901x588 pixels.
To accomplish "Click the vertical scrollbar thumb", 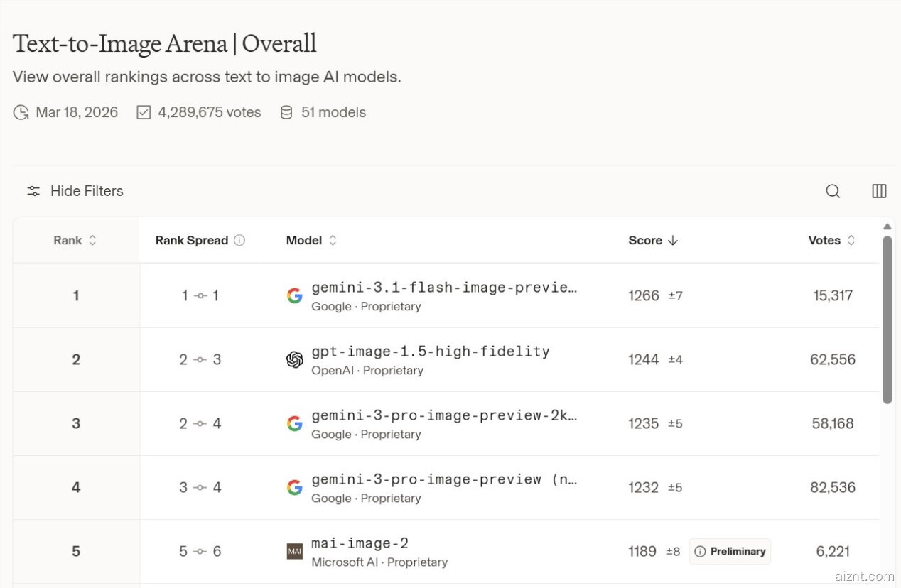I will tap(887, 320).
